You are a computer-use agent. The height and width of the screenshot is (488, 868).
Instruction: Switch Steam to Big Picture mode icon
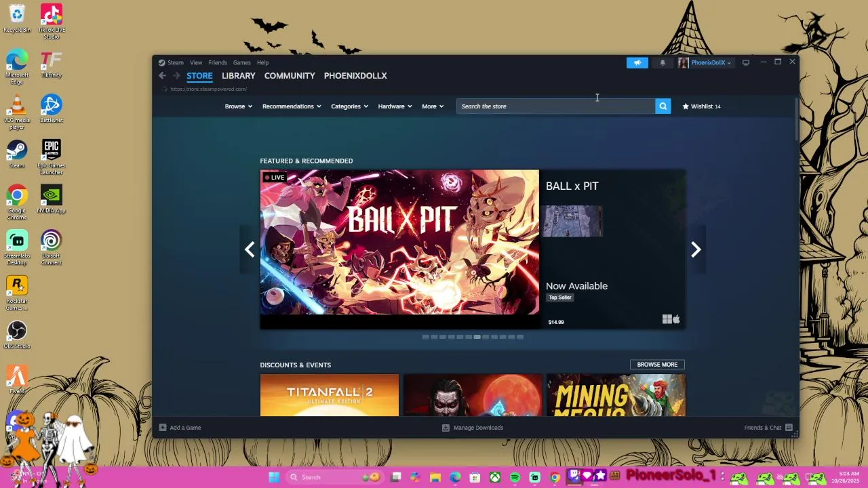pos(745,62)
